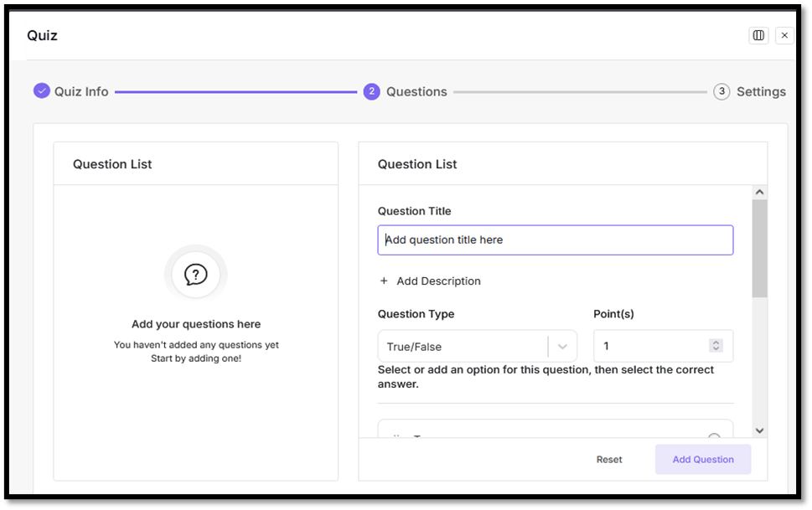Click the True/False question type combo box
The width and height of the screenshot is (812, 510).
coord(465,347)
